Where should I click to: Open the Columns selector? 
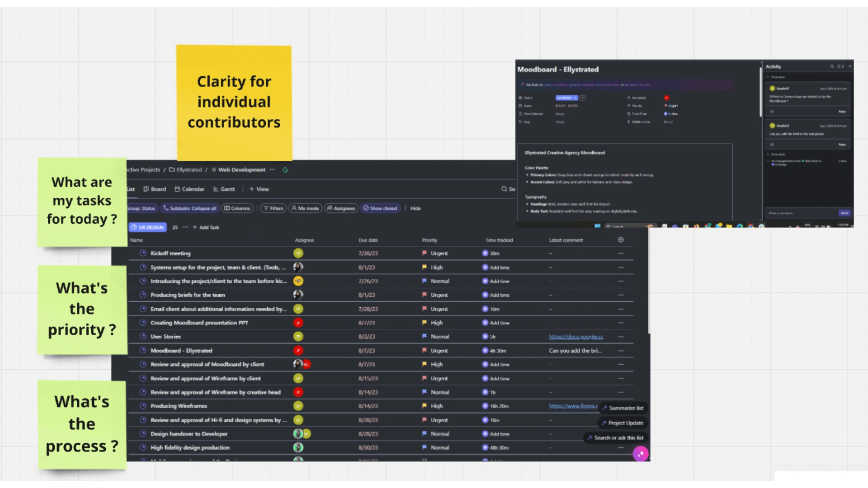coord(237,208)
